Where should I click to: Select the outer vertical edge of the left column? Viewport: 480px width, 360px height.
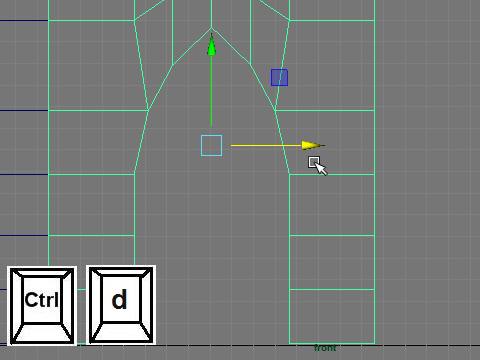(49, 133)
